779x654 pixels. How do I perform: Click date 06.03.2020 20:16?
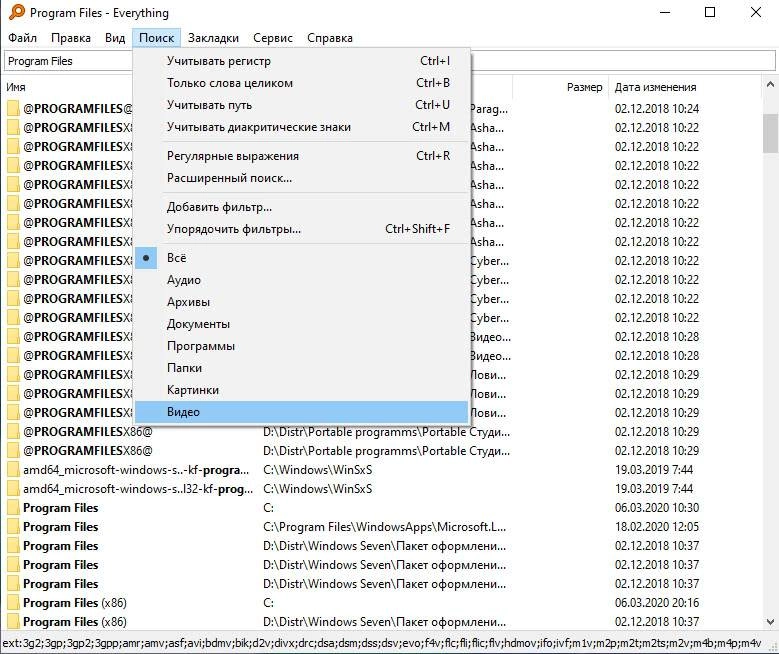coord(657,603)
